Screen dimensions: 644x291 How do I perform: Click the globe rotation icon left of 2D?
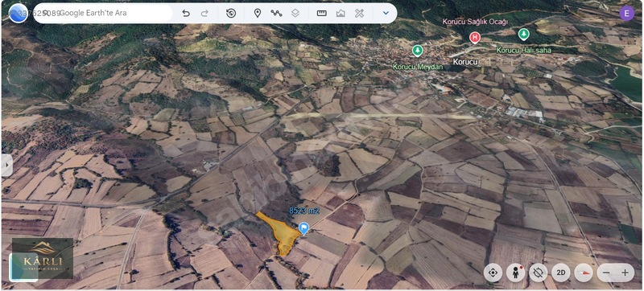tap(538, 273)
